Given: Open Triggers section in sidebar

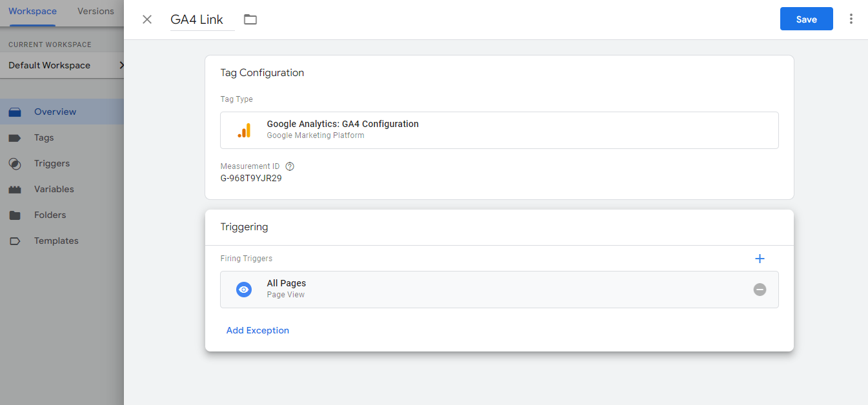Looking at the screenshot, I should (x=52, y=163).
